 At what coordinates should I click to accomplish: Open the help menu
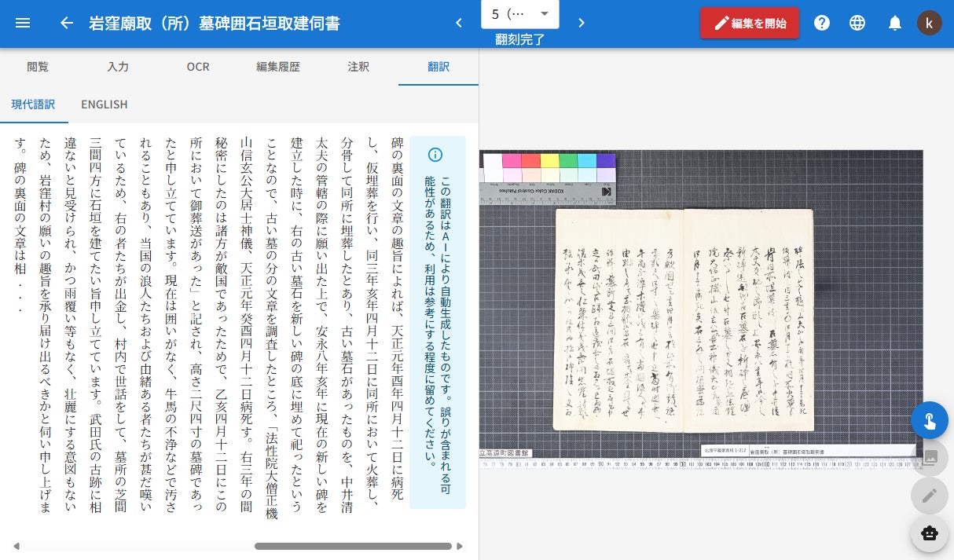(822, 23)
